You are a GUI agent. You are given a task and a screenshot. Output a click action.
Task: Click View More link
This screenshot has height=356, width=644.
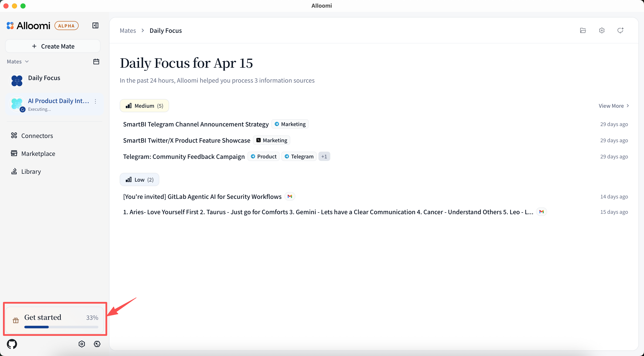coord(614,106)
